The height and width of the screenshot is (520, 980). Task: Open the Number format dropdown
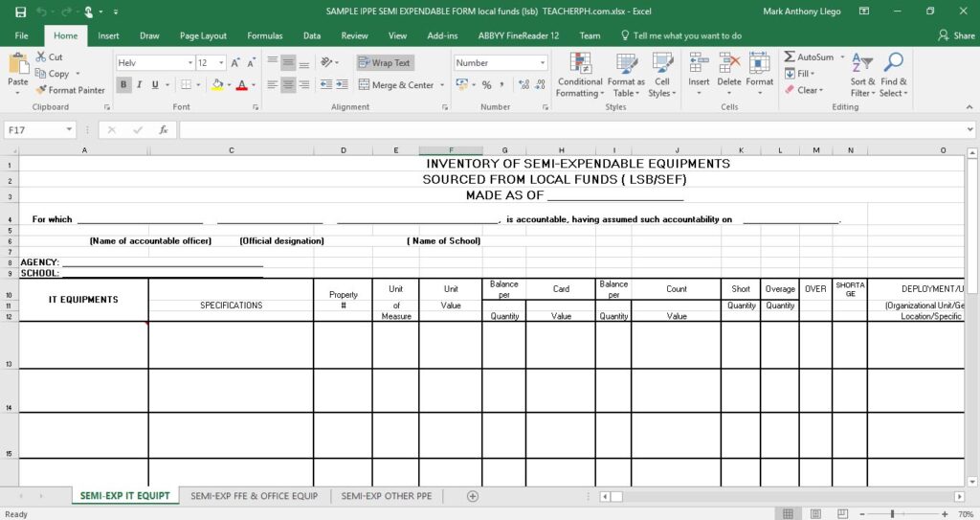[x=543, y=63]
